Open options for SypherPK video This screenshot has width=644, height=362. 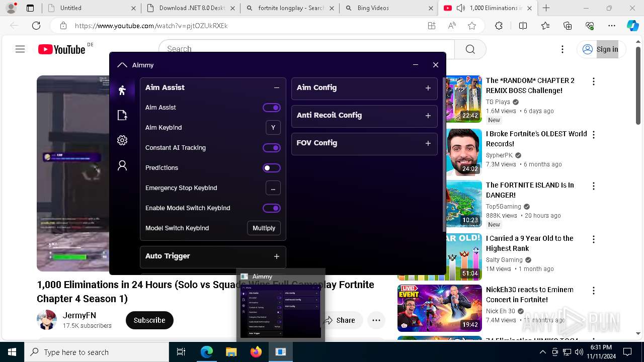click(x=594, y=135)
